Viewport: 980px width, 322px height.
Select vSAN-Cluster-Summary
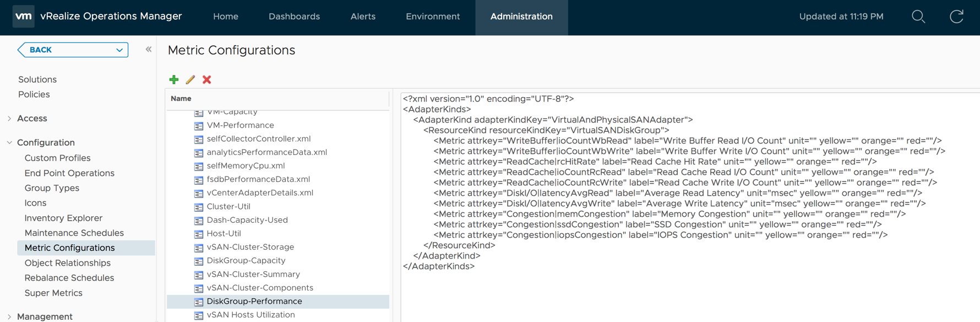[x=253, y=274]
